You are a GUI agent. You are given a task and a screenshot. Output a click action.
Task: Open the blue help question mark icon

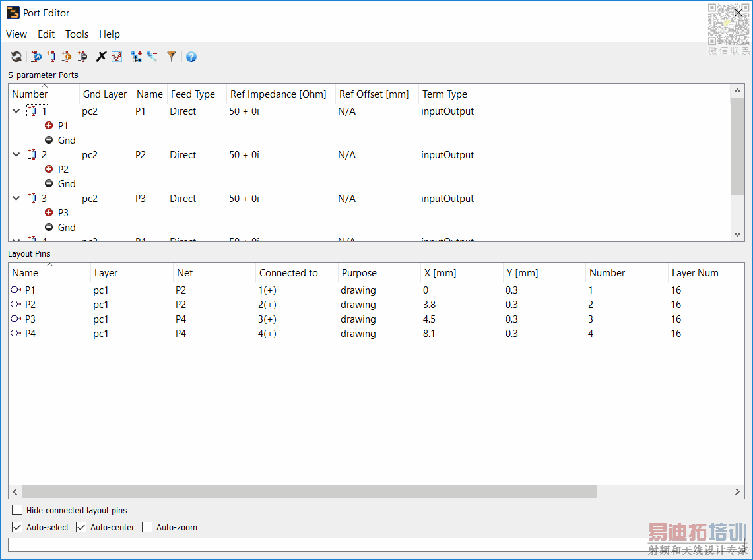pos(191,57)
